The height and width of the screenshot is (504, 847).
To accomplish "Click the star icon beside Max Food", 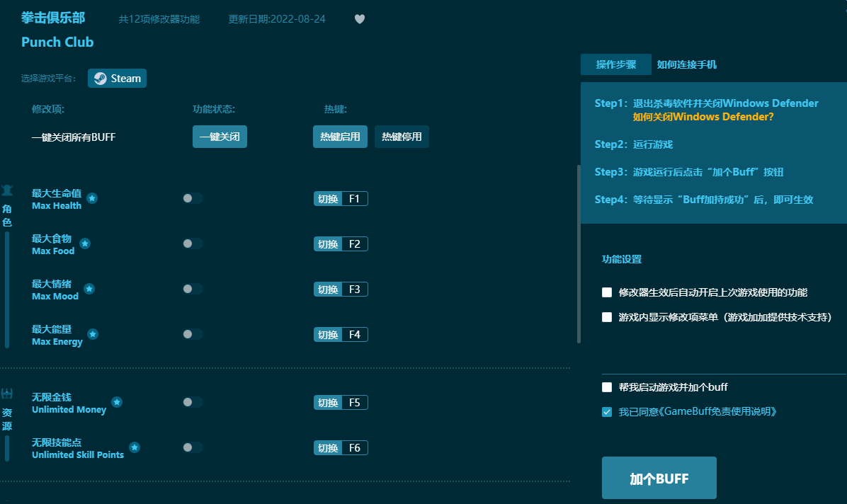I will 85,244.
